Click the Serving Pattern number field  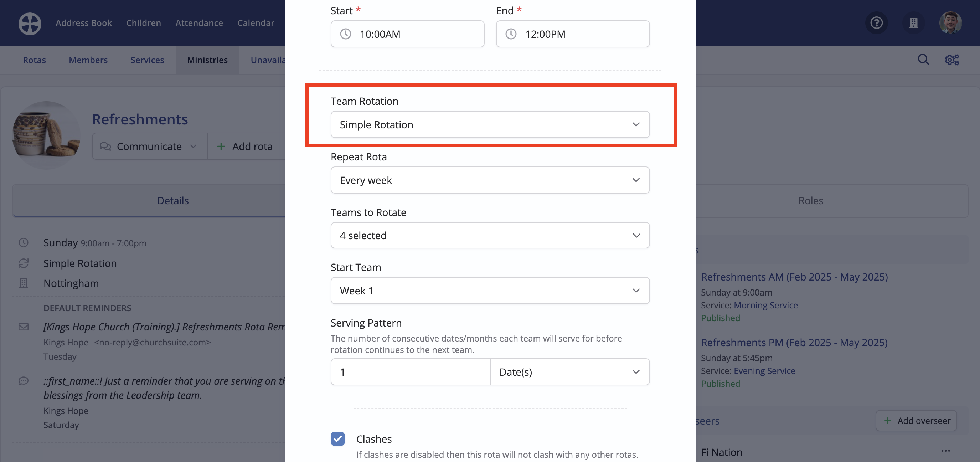coord(411,372)
